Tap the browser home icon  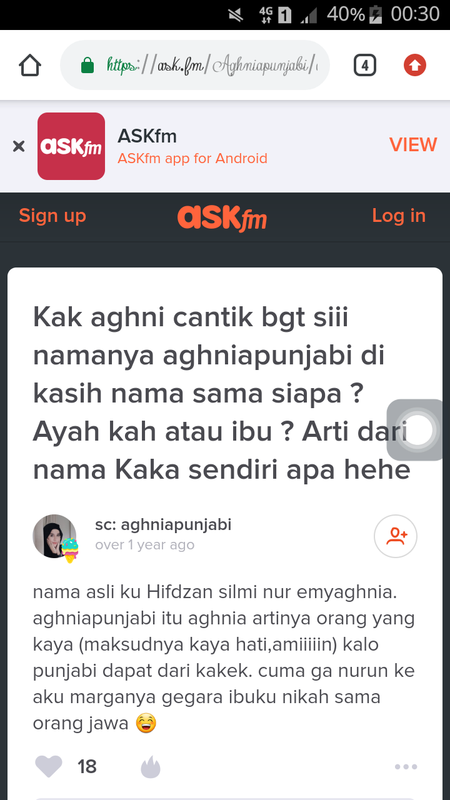click(x=30, y=65)
